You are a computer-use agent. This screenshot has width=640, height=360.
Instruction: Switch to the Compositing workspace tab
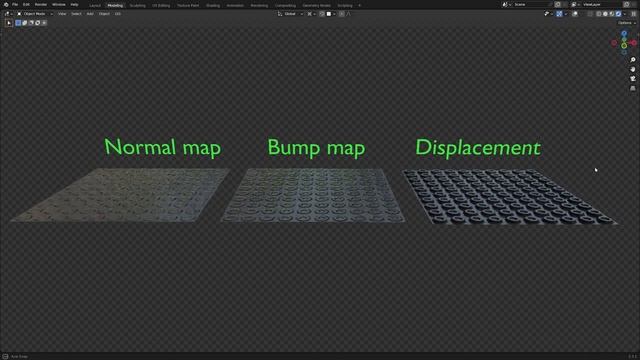pos(285,5)
